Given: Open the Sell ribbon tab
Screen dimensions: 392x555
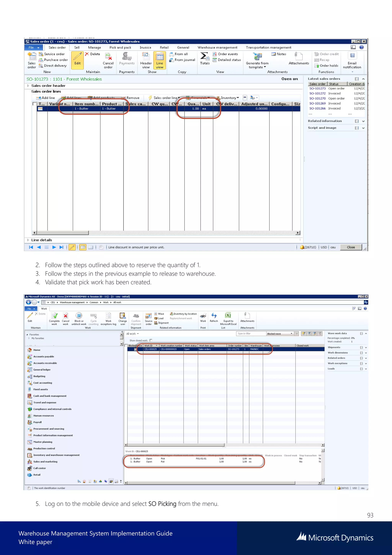Looking at the screenshot, I should pyautogui.click(x=77, y=47).
